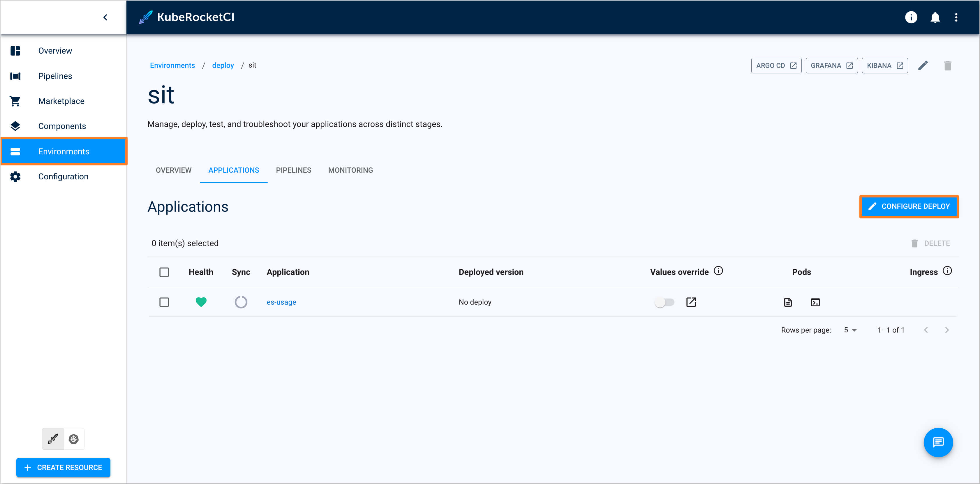Screen dimensions: 980x484
Task: Click the CREATE RESOURCE button
Action: click(63, 467)
